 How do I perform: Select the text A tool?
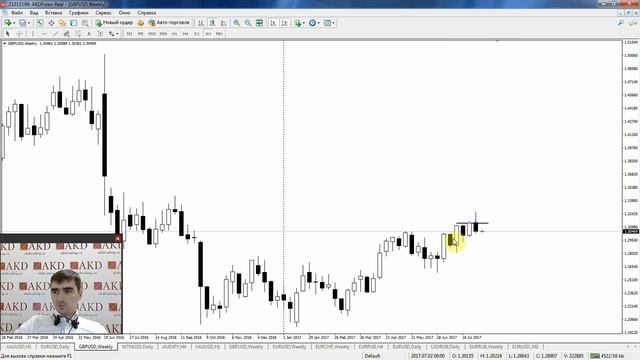click(x=89, y=33)
